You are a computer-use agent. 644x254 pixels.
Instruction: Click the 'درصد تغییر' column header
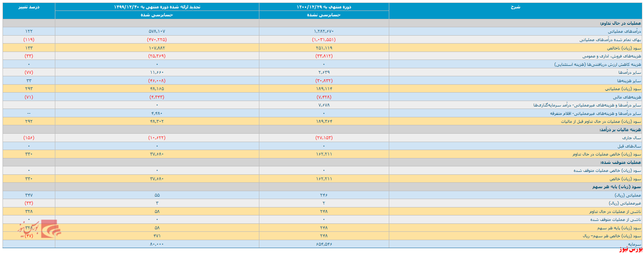pos(29,7)
